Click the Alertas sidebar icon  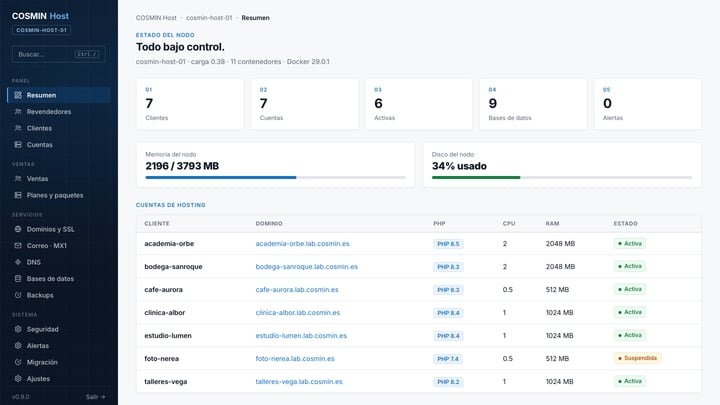[x=18, y=346]
